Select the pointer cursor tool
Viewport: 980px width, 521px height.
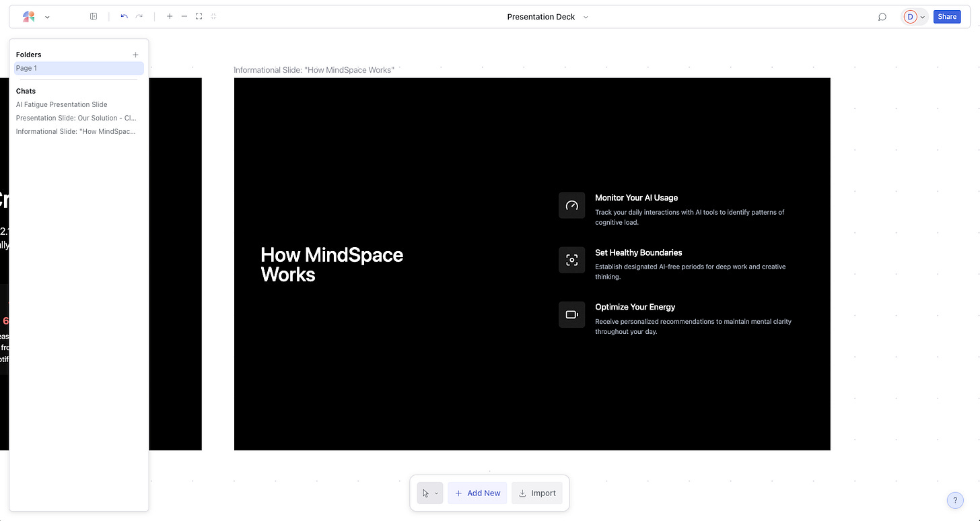click(425, 493)
